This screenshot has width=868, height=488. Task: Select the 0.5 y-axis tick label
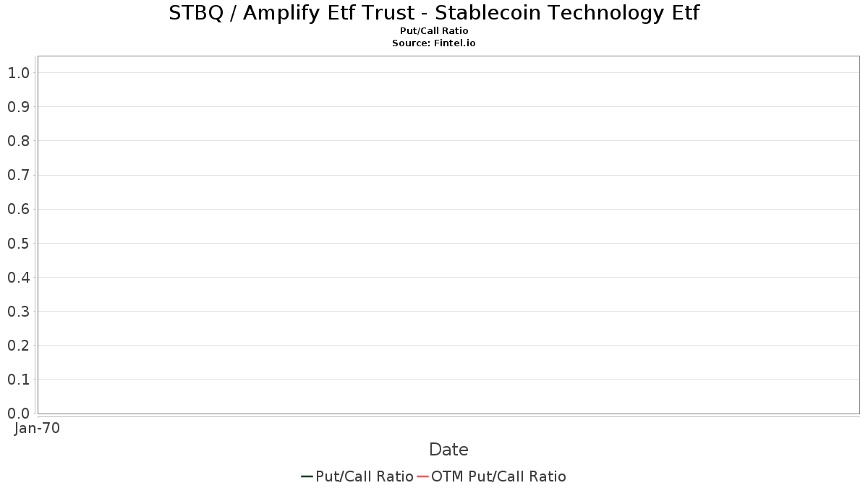coord(18,243)
